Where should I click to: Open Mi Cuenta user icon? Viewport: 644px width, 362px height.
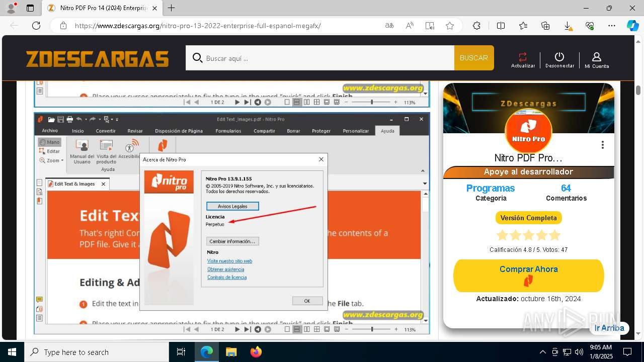[x=597, y=60]
